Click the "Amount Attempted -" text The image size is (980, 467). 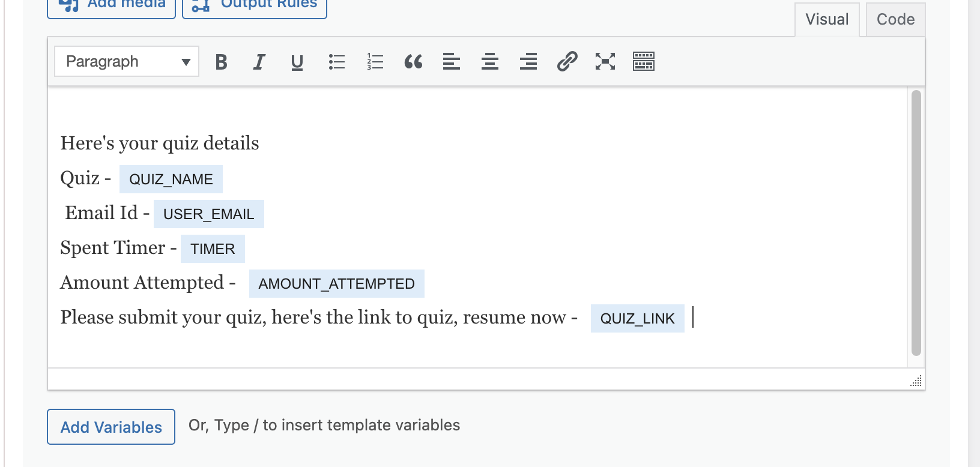[148, 283]
